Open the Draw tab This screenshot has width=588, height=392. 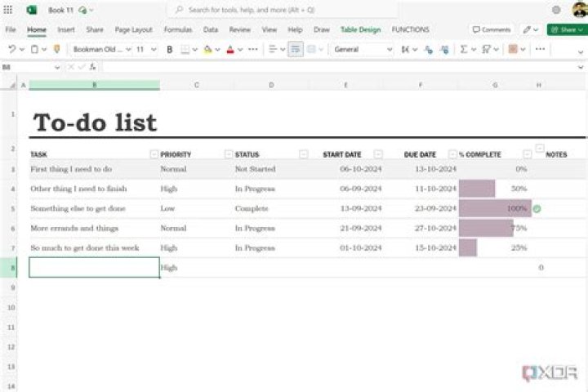point(322,29)
